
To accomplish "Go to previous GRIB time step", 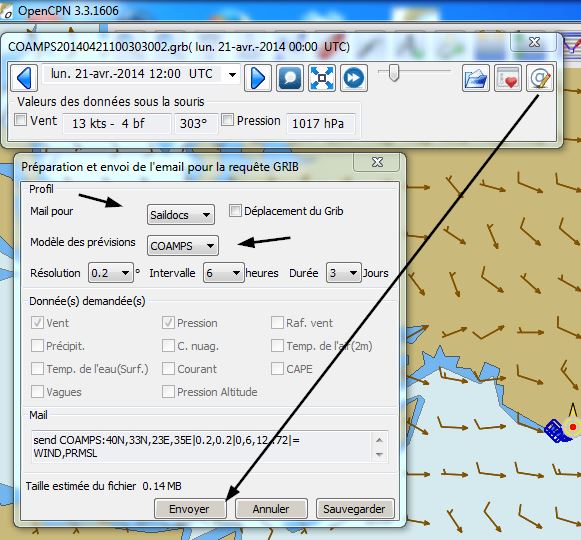I will click(x=24, y=78).
